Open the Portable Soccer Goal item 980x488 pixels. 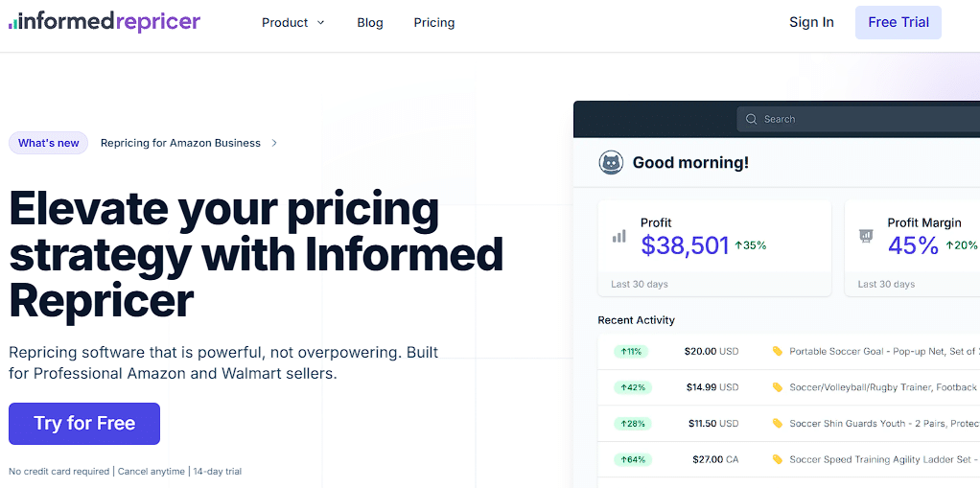pos(884,351)
